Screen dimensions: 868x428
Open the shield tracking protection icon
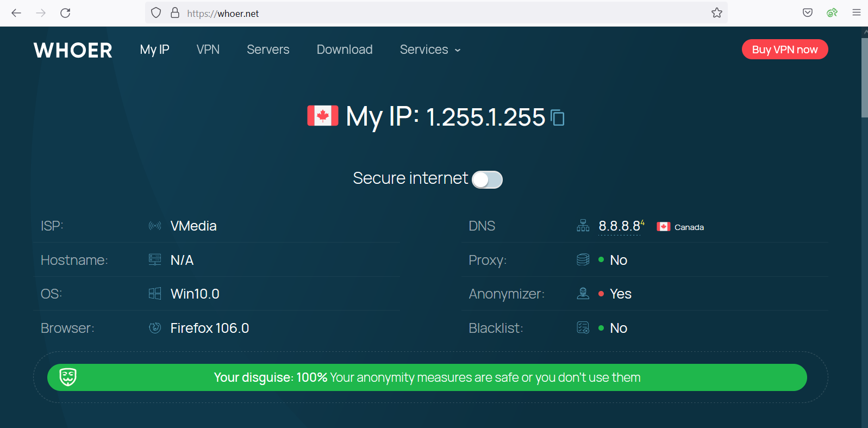pyautogui.click(x=156, y=13)
